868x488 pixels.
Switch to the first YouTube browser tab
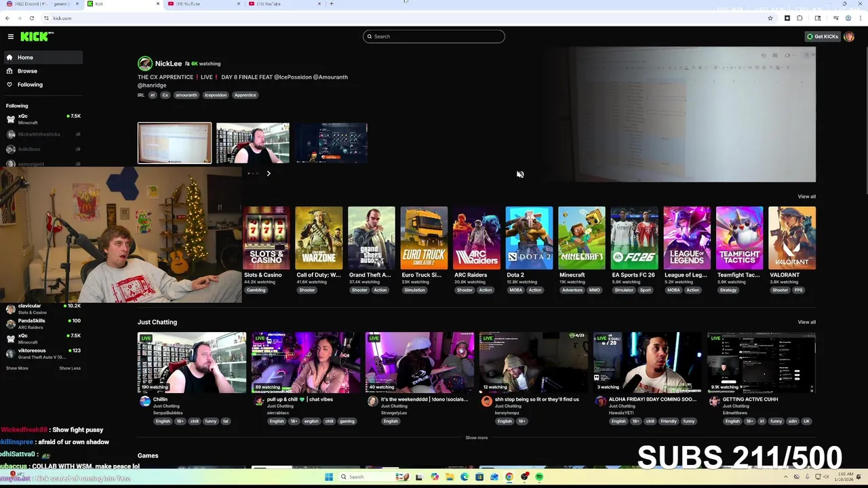[x=203, y=4]
